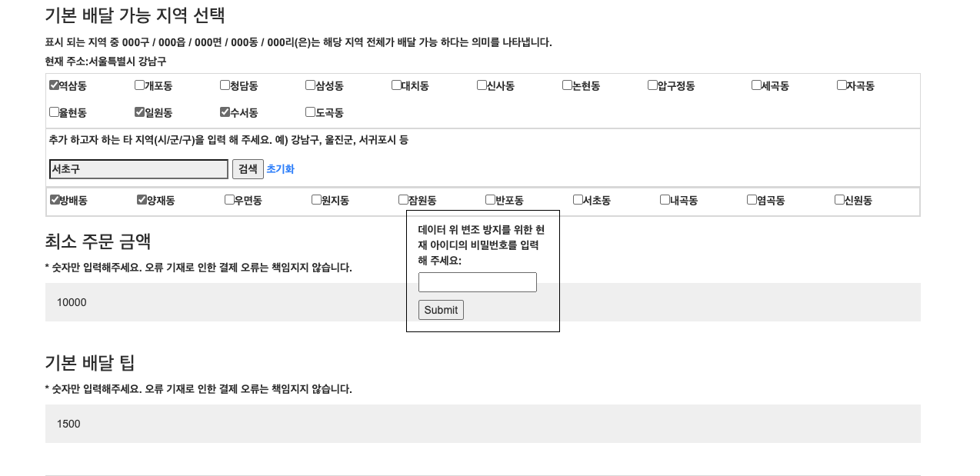This screenshot has width=980, height=476.
Task: Check the 자곡동 checkbox
Action: (842, 85)
